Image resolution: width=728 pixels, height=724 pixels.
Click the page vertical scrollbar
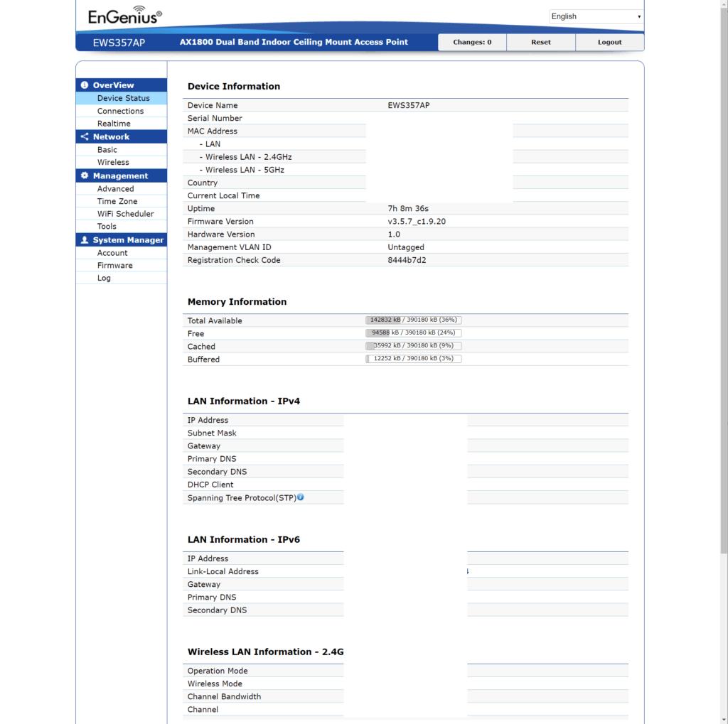click(724, 284)
